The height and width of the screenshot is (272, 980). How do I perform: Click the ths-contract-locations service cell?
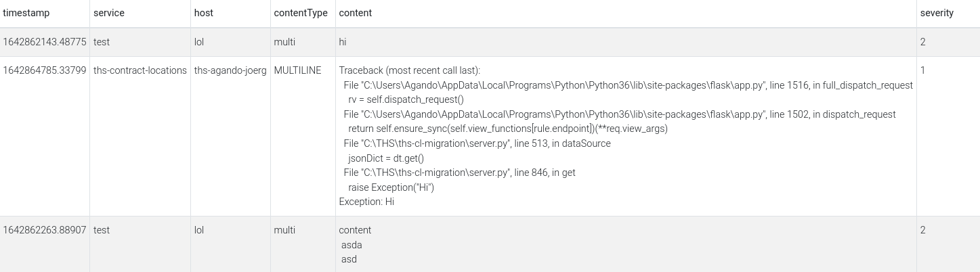tap(140, 70)
